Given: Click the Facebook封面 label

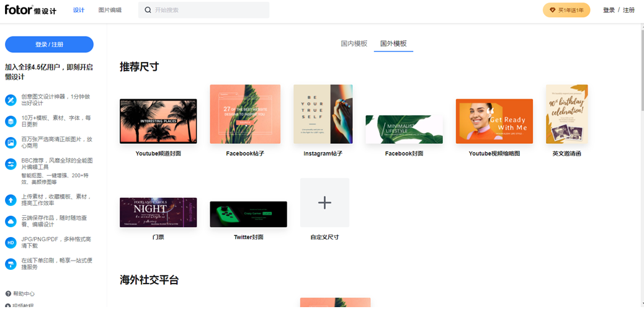Looking at the screenshot, I should point(404,154).
